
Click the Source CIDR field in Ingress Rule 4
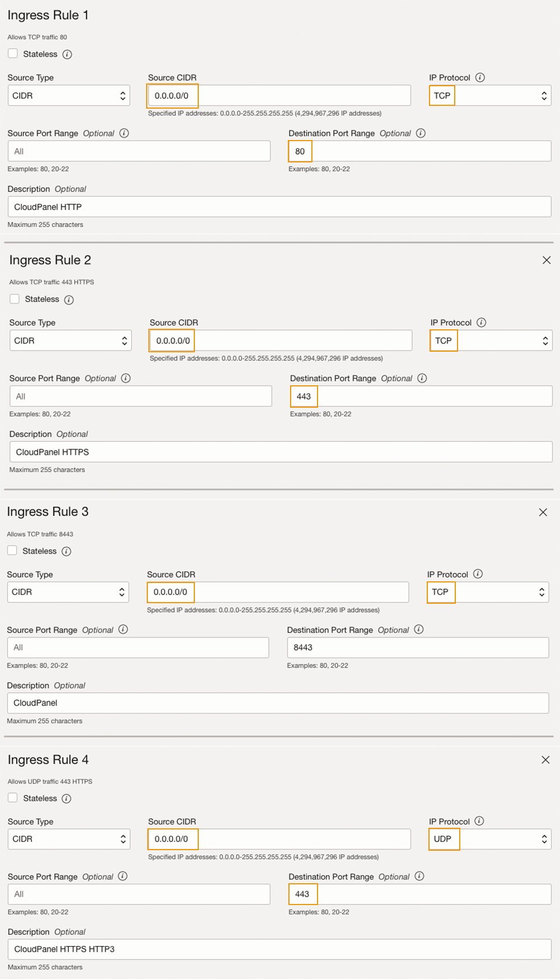click(x=279, y=839)
